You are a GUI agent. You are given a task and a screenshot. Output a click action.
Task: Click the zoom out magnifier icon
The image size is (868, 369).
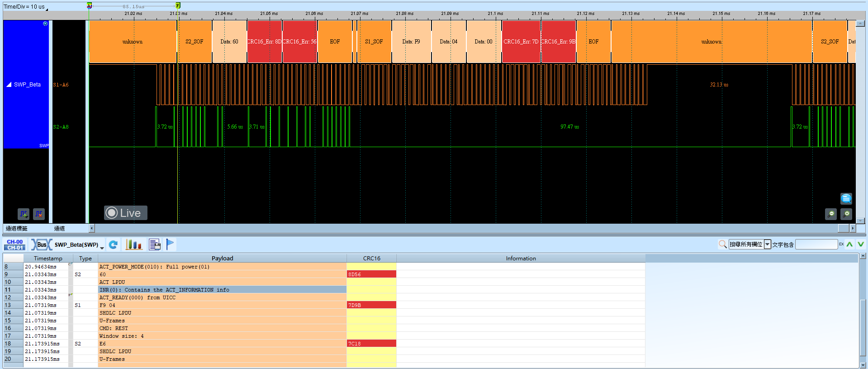coord(831,214)
